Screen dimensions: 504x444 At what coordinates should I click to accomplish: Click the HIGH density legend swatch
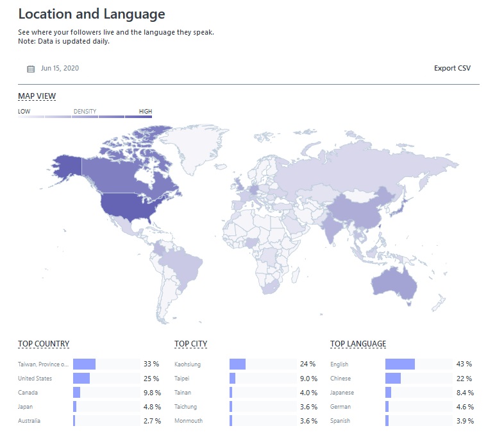click(x=139, y=117)
